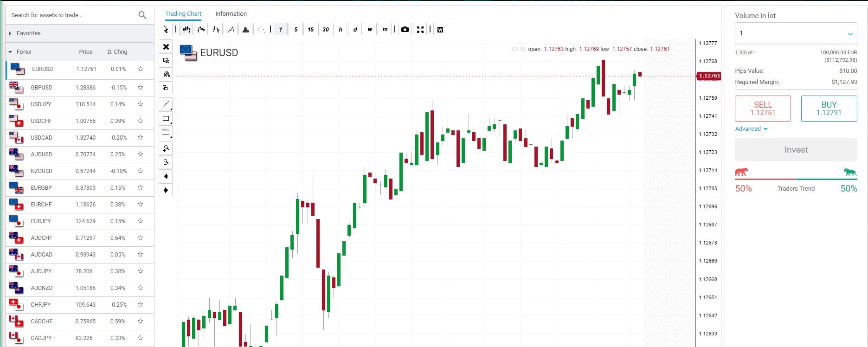The width and height of the screenshot is (868, 347).
Task: Select the cursor pointer tool
Action: (x=166, y=29)
